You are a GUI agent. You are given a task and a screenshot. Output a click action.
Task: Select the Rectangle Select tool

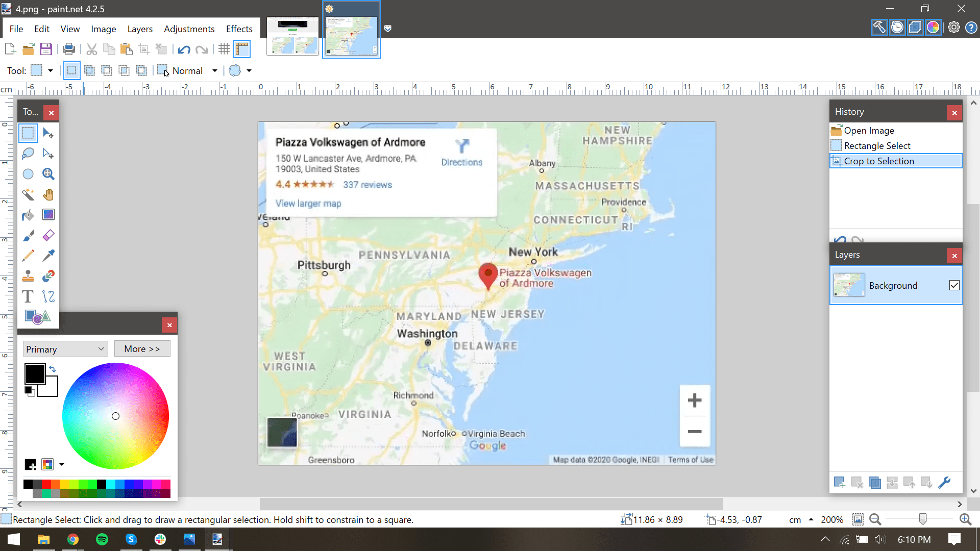(28, 134)
